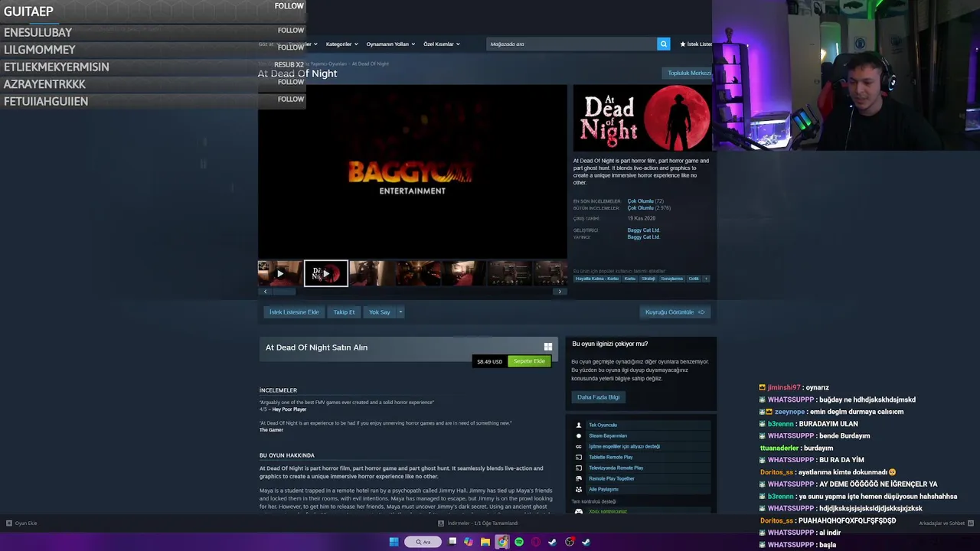This screenshot has height=551, width=980.
Task: Click the Oyun Ekle plus icon
Action: 9,523
